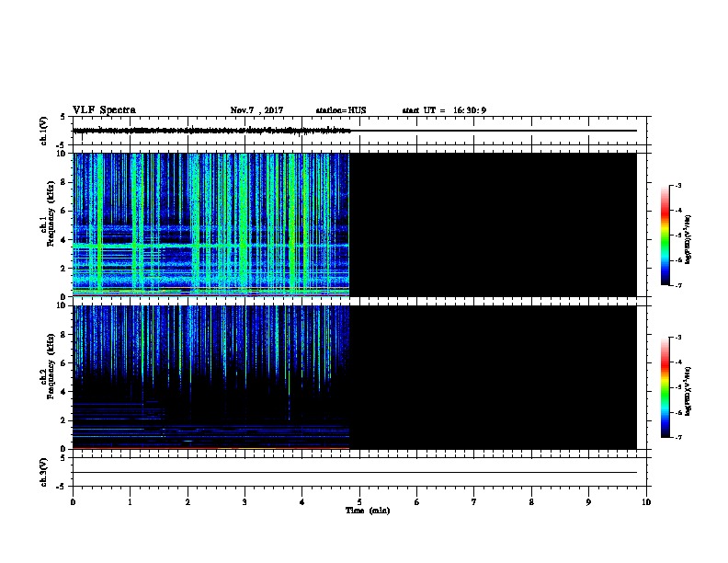
Task: Click "-4" on the ch.2 colorbar
Action: point(678,362)
